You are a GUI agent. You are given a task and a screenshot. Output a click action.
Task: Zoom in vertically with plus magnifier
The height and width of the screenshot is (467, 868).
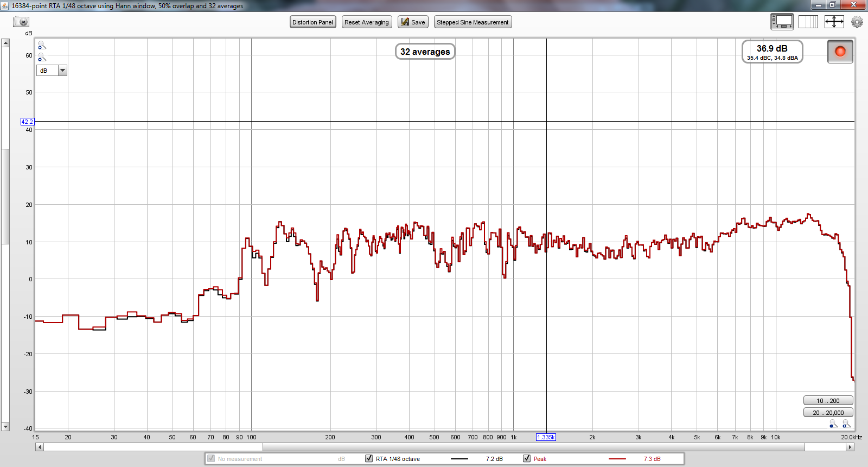pyautogui.click(x=42, y=46)
